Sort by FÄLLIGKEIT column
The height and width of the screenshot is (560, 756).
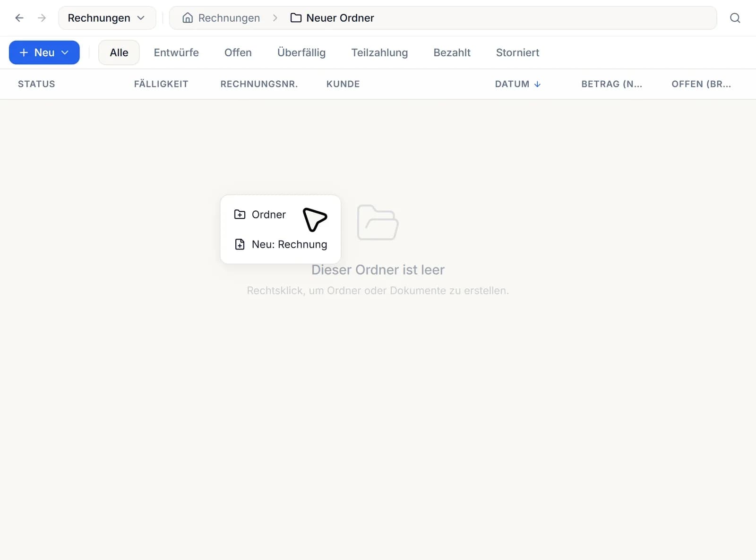pos(161,84)
